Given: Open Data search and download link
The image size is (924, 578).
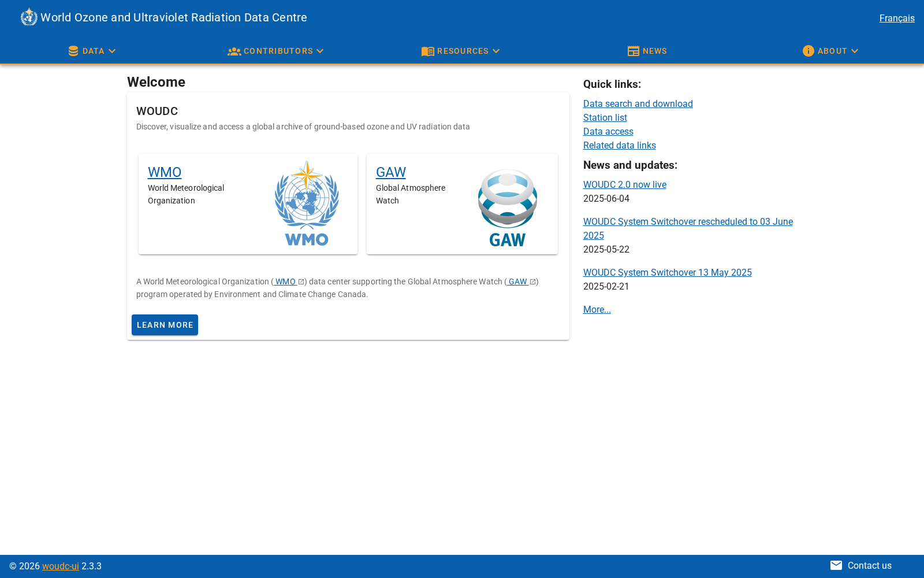Looking at the screenshot, I should [638, 103].
